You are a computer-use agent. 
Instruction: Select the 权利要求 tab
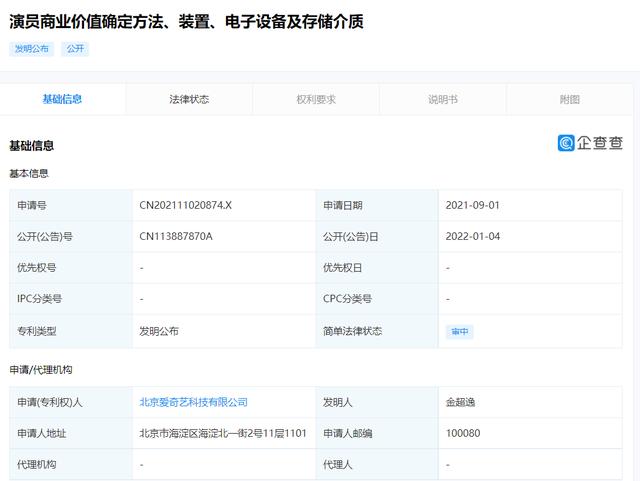click(x=316, y=99)
